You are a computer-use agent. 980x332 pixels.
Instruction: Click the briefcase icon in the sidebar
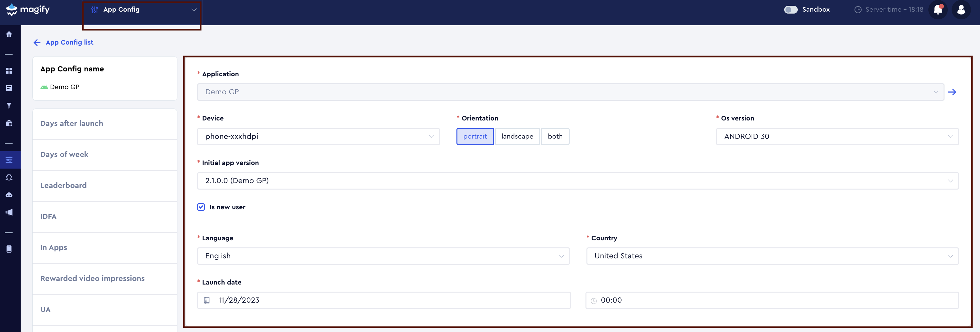(x=9, y=123)
